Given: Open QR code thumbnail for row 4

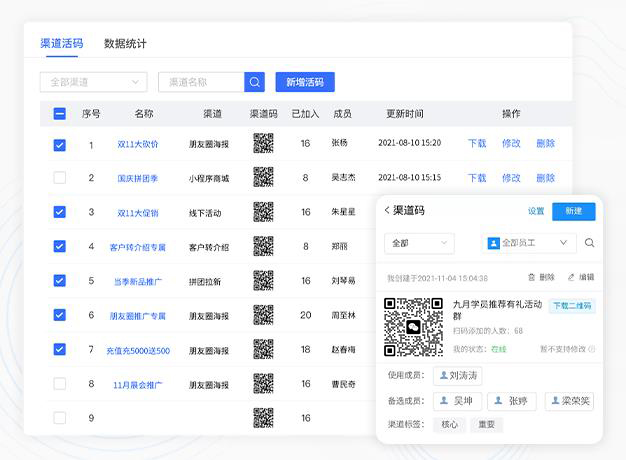Looking at the screenshot, I should click(x=263, y=246).
